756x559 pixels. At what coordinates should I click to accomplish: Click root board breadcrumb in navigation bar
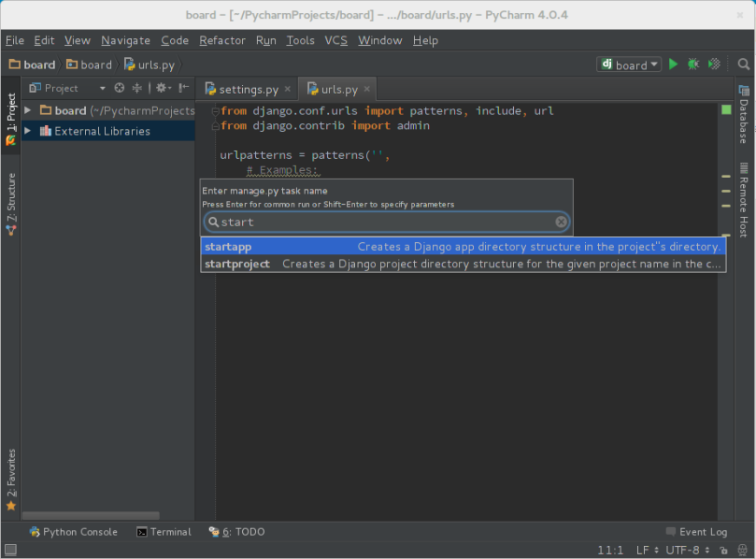(33, 64)
